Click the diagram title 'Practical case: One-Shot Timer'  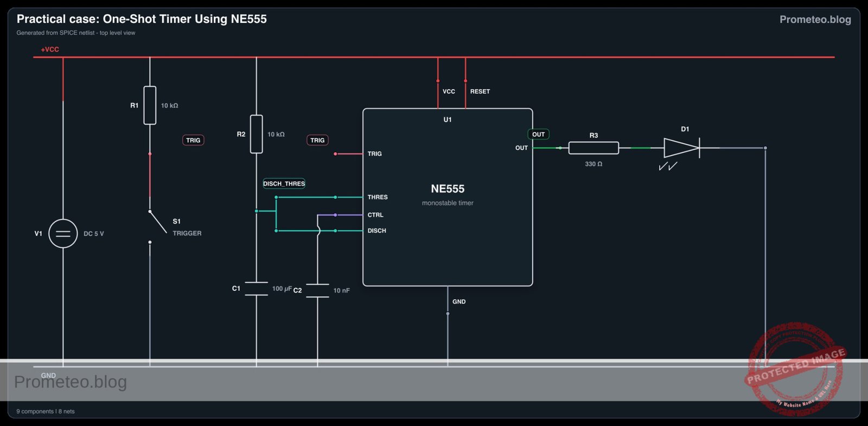(x=142, y=19)
